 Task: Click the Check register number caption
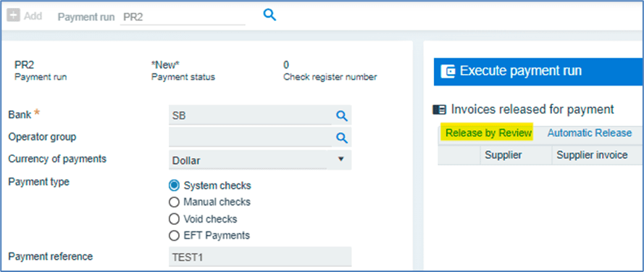pos(330,77)
